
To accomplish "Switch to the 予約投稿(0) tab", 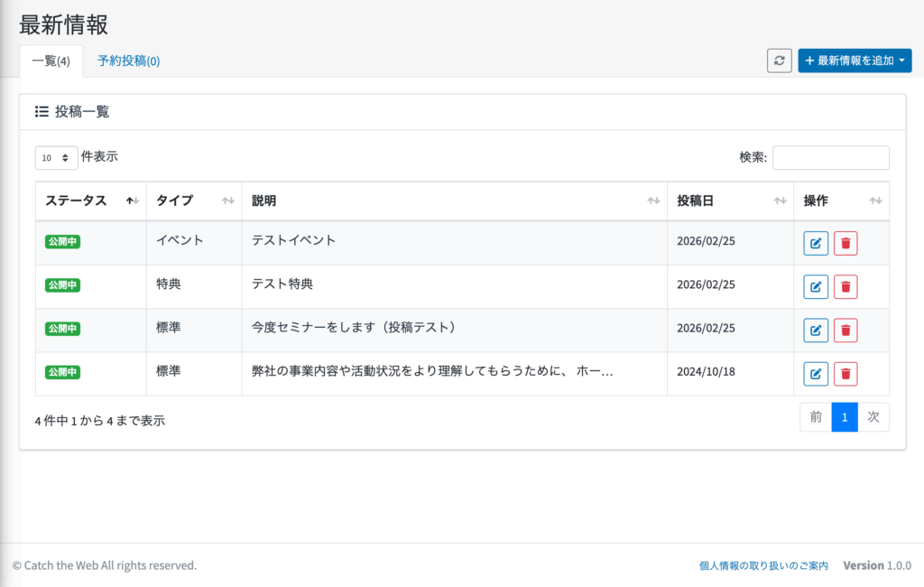I will (x=129, y=61).
